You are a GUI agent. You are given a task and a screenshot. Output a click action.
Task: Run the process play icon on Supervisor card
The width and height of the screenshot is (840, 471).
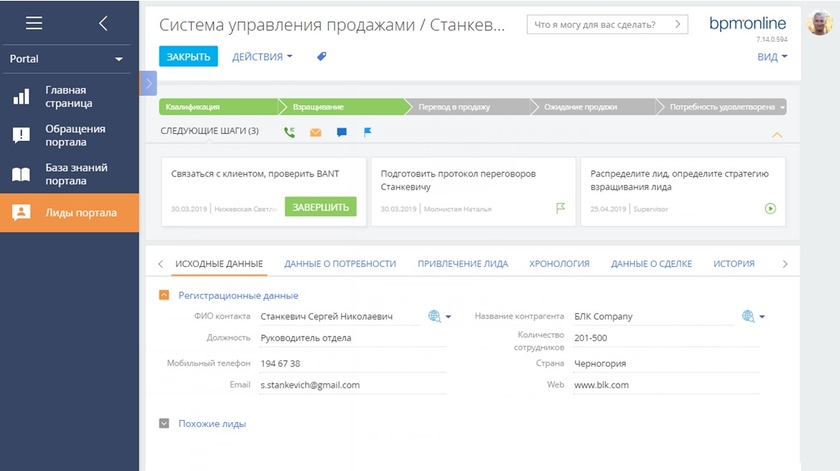click(770, 209)
